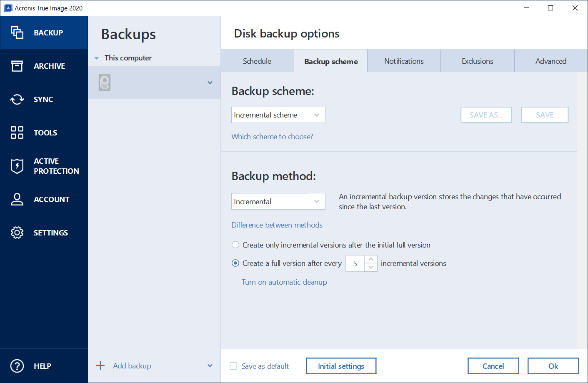
Task: Click the ACTIVE PROTECTION sidebar label
Action: click(x=56, y=166)
